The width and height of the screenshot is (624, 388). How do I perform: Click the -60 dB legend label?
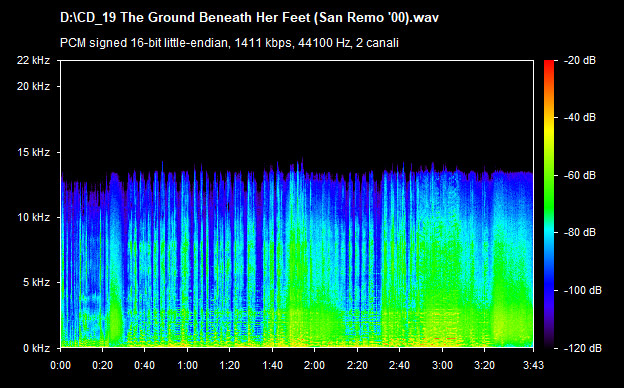pyautogui.click(x=580, y=175)
